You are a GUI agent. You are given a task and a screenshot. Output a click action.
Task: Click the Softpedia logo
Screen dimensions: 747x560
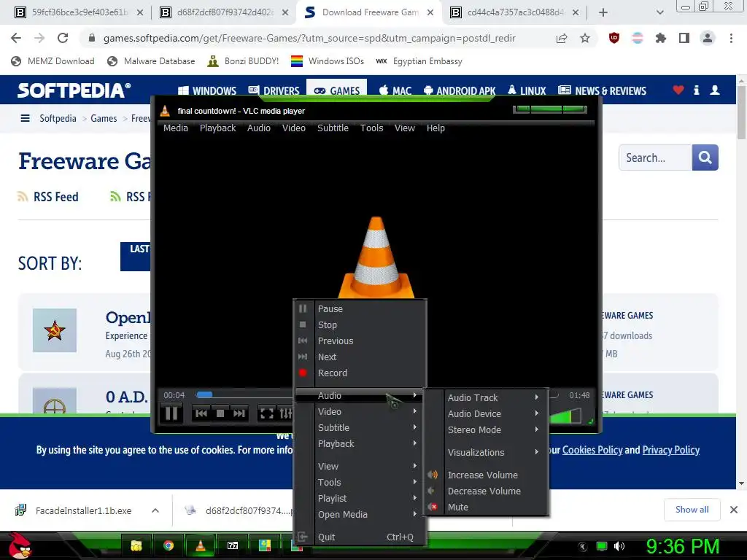(x=74, y=90)
